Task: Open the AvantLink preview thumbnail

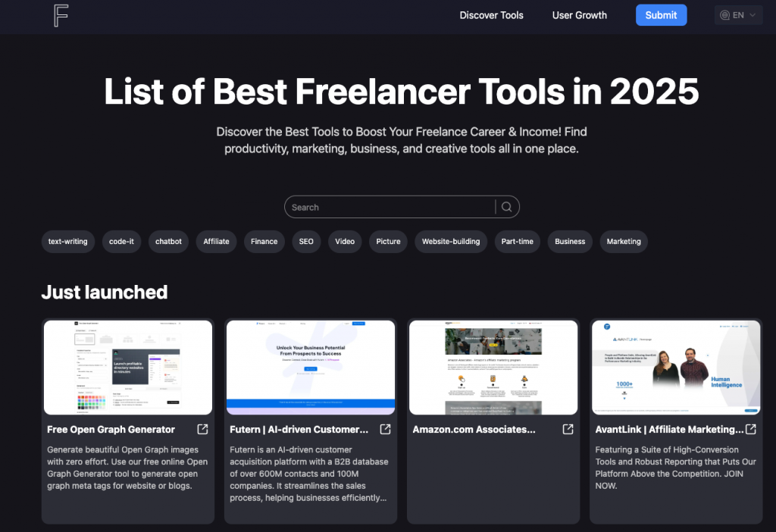Action: 676,368
